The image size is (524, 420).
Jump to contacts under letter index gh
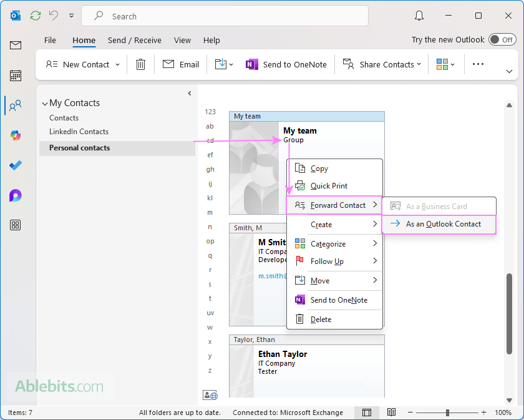coord(210,169)
